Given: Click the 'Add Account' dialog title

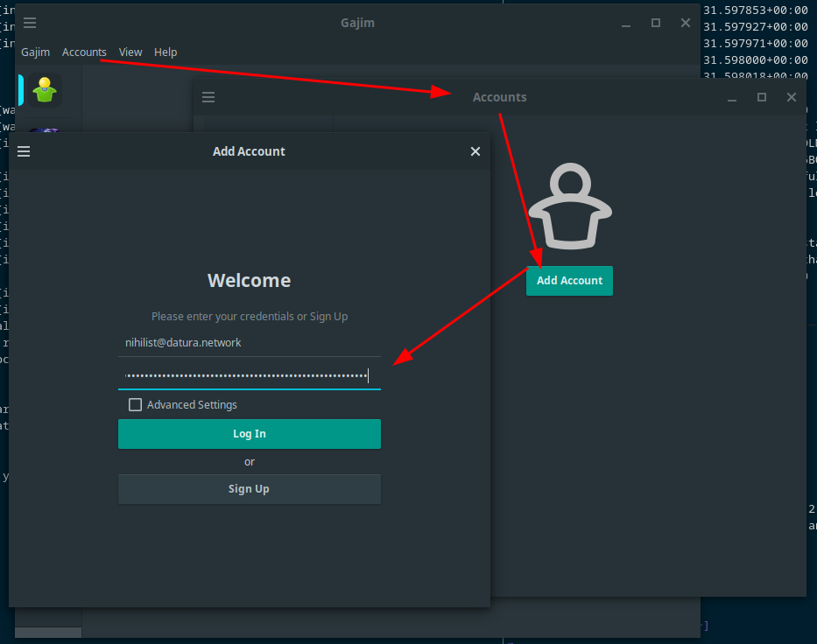Looking at the screenshot, I should (x=249, y=151).
